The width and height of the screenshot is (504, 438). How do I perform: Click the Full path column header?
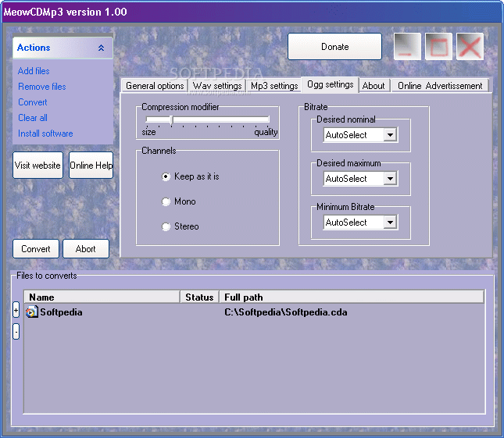pyautogui.click(x=352, y=297)
